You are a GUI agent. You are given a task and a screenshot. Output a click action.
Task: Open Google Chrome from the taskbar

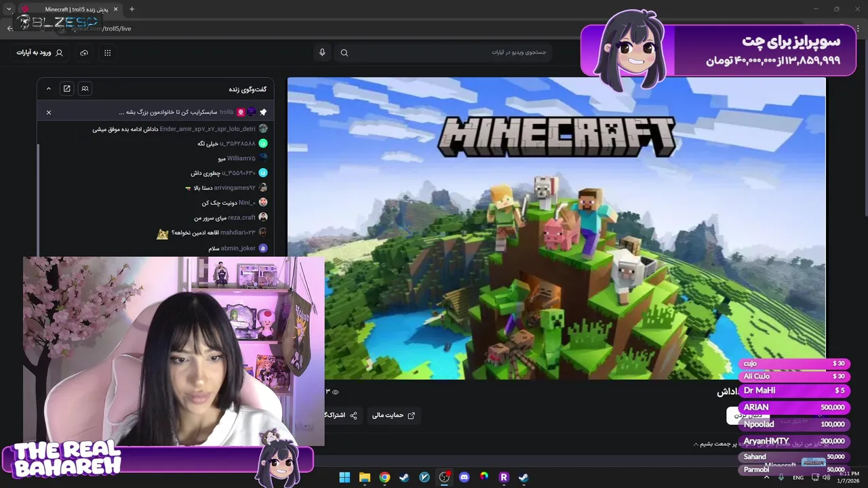point(384,477)
